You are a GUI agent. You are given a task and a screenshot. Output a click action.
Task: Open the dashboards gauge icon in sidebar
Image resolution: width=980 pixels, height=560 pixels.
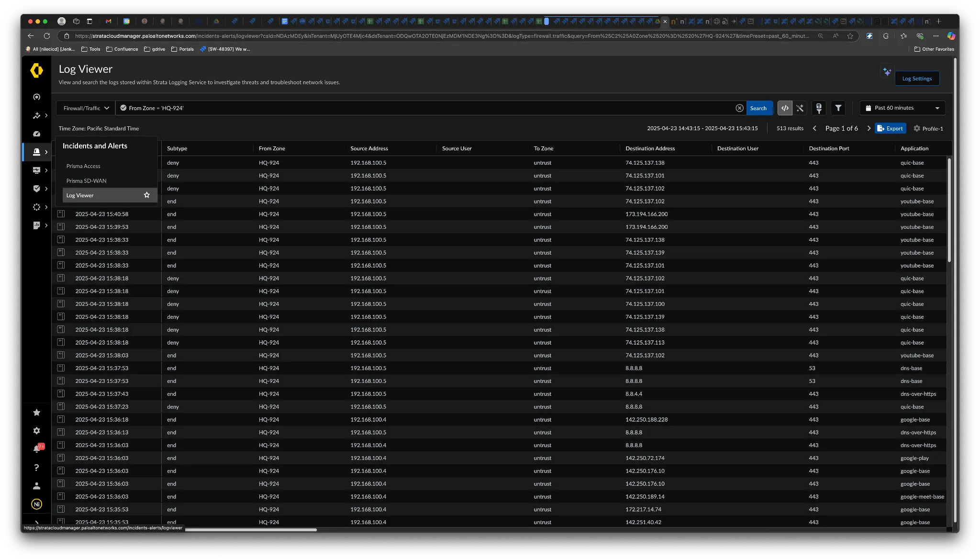(x=36, y=134)
